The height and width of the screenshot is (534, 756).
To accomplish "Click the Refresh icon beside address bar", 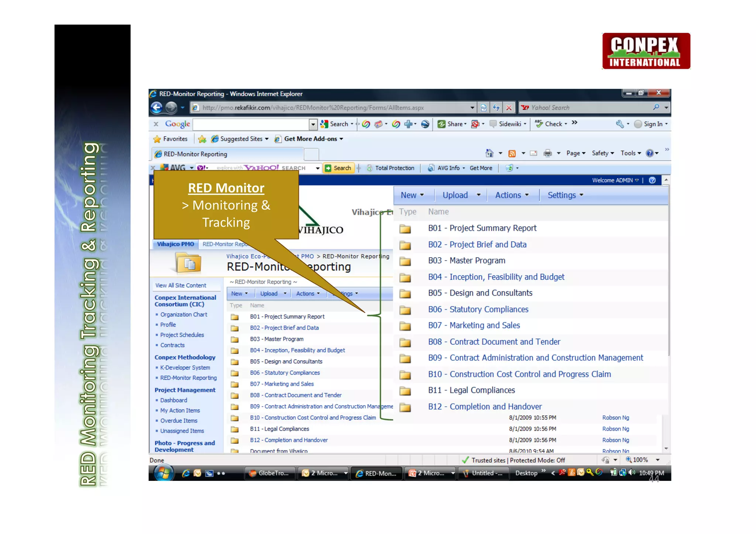I will point(496,107).
